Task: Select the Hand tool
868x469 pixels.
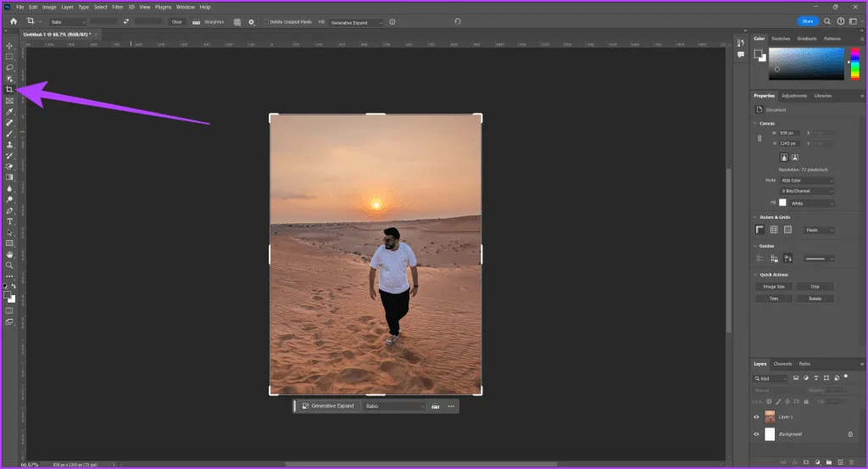Action: (x=9, y=254)
